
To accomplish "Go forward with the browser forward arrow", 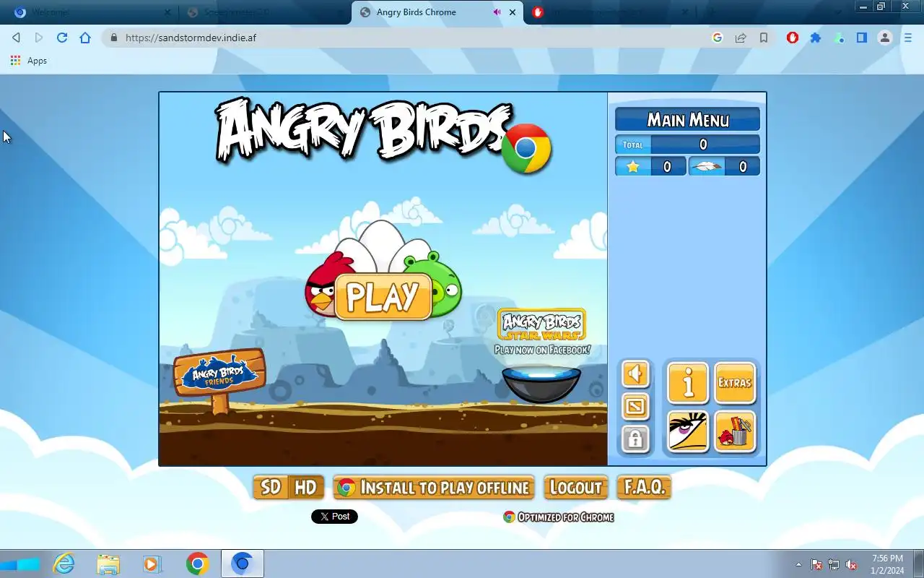I will pos(39,38).
